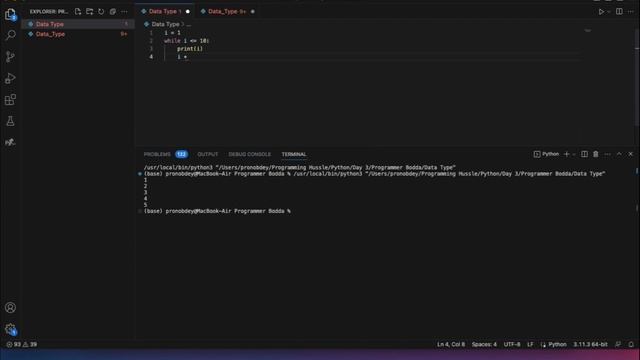The image size is (640, 360).
Task: Open the Accounts menu icon
Action: click(10, 307)
